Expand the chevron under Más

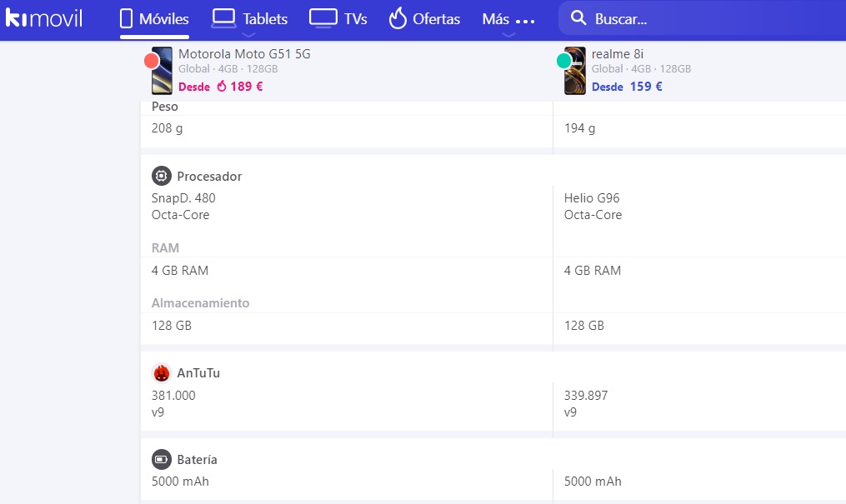(x=508, y=35)
